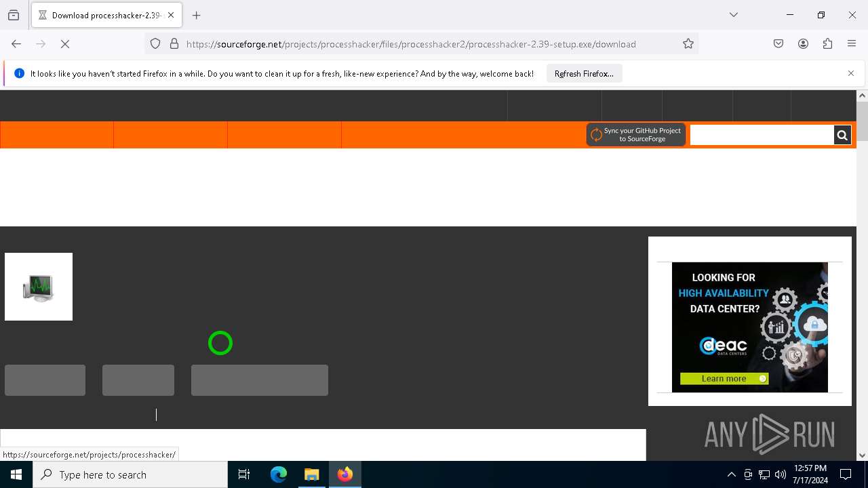Open Firefox View icon in tab strip
This screenshot has width=868, height=488.
[x=14, y=15]
